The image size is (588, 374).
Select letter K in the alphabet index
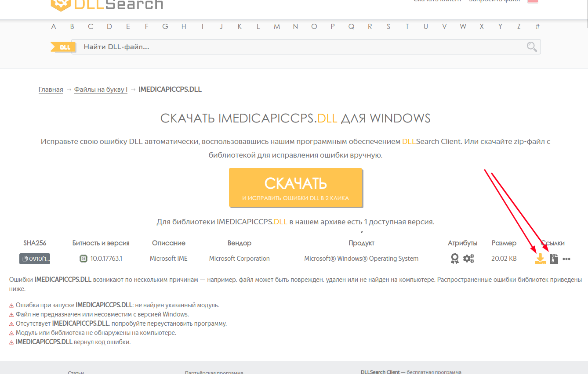coord(240,26)
